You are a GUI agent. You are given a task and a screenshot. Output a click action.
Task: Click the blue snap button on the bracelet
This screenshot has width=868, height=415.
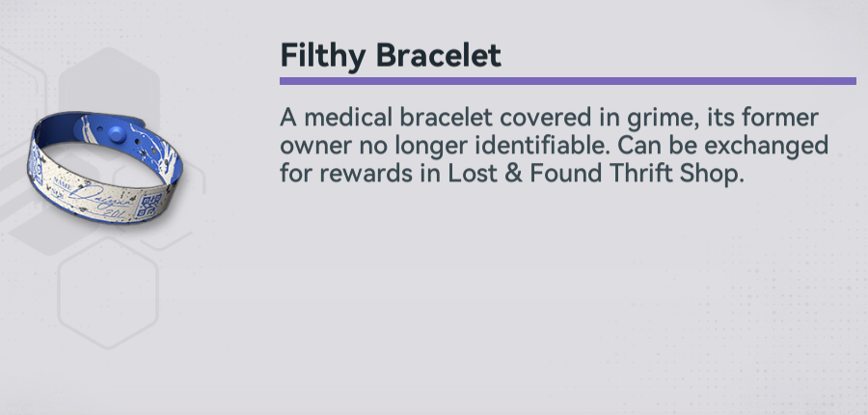[x=118, y=133]
